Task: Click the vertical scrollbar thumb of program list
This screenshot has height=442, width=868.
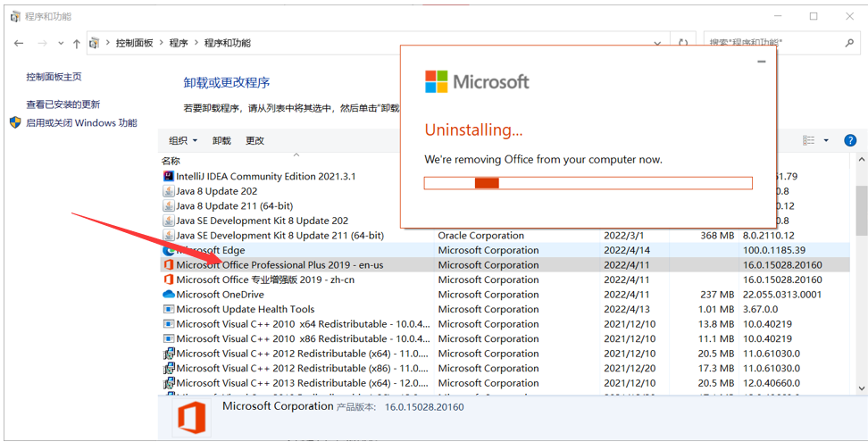Action: (x=862, y=210)
